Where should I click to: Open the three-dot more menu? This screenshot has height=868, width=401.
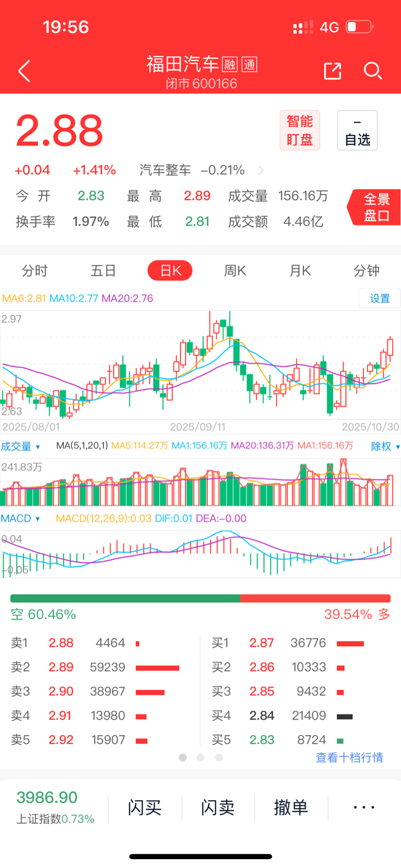point(364,807)
